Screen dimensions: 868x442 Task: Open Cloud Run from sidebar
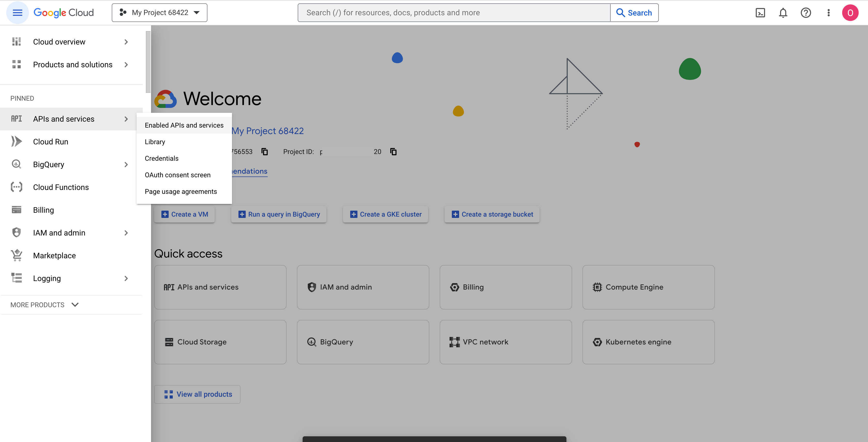(x=71, y=142)
